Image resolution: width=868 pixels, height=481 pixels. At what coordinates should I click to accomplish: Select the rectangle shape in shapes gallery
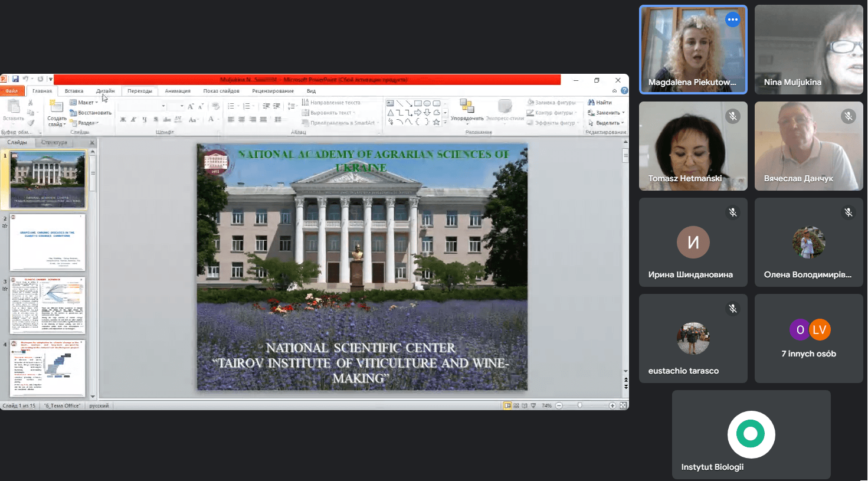(418, 103)
